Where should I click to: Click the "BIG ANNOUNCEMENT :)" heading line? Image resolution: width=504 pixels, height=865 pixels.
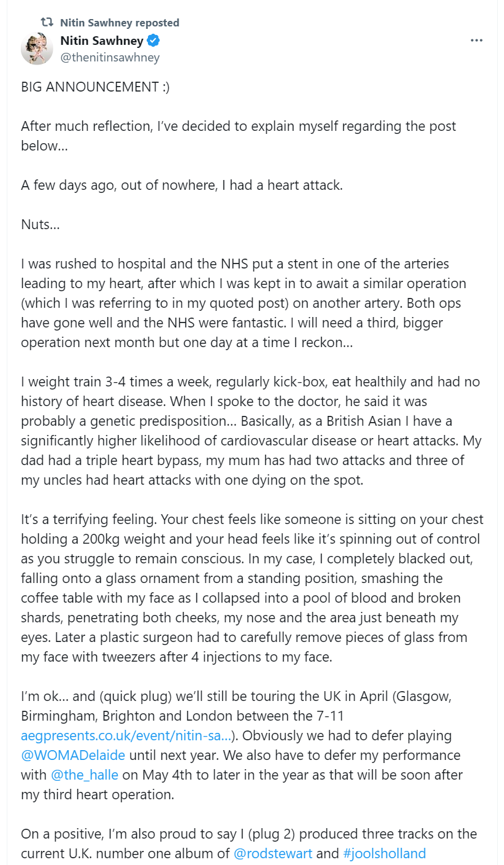[95, 87]
